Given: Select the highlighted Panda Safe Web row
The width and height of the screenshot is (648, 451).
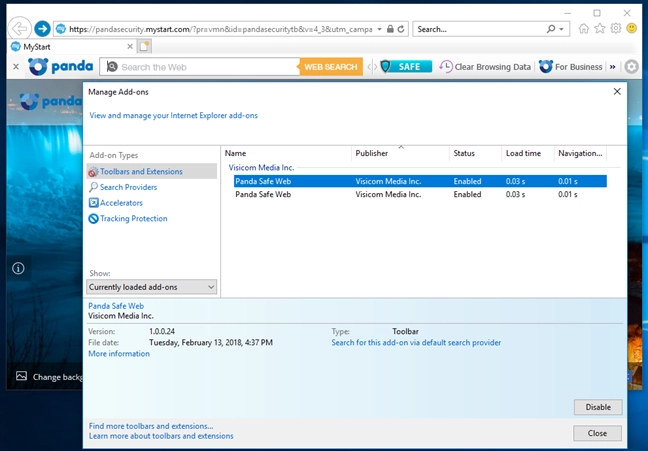Looking at the screenshot, I should [x=420, y=181].
